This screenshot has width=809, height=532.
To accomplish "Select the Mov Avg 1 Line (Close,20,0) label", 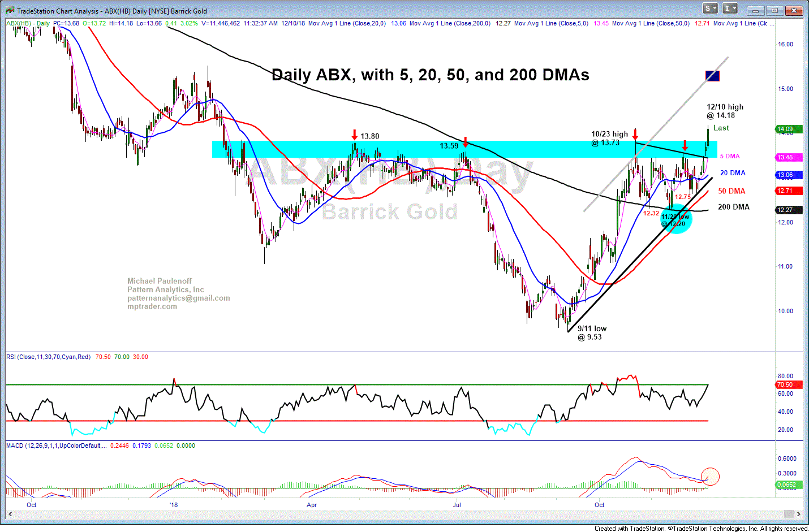I will (347, 23).
